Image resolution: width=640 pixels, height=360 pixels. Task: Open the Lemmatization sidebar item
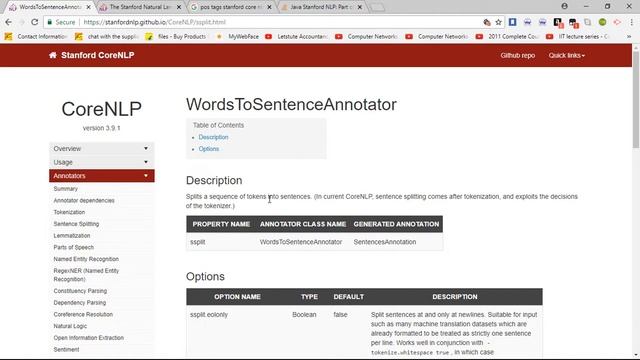(x=72, y=236)
